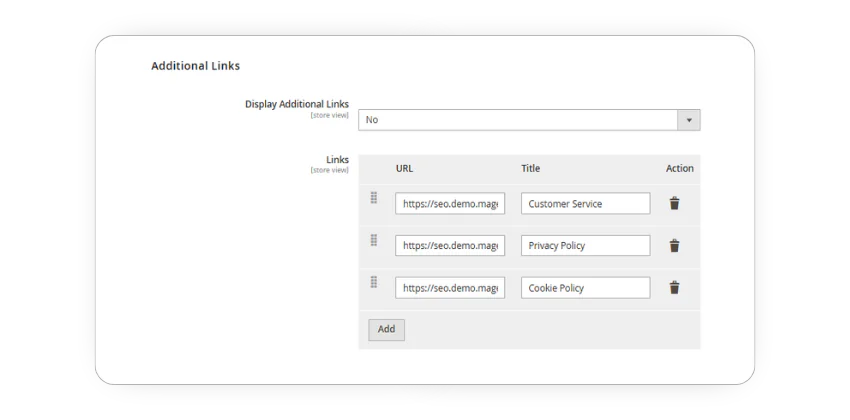
Task: Grab the drag handle of Customer Service row
Action: point(374,198)
